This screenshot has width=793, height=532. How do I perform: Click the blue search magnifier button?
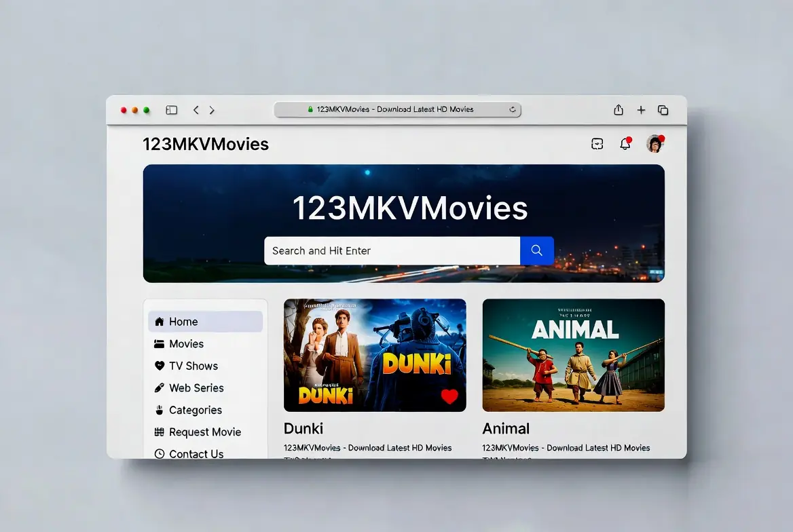[x=536, y=250]
